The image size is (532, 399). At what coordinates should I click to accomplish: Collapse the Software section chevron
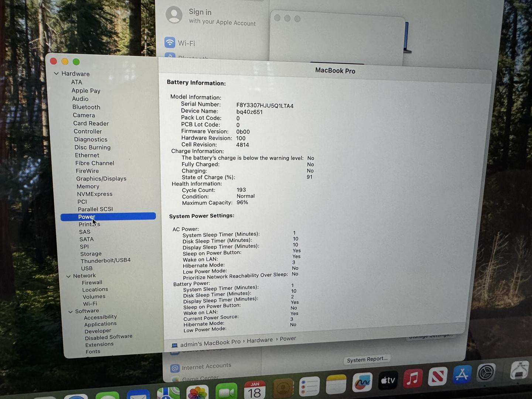[x=71, y=312]
